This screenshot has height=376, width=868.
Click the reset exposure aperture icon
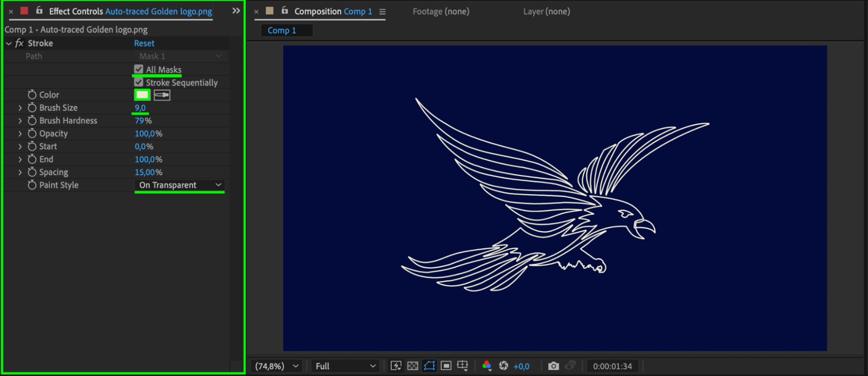coord(504,366)
